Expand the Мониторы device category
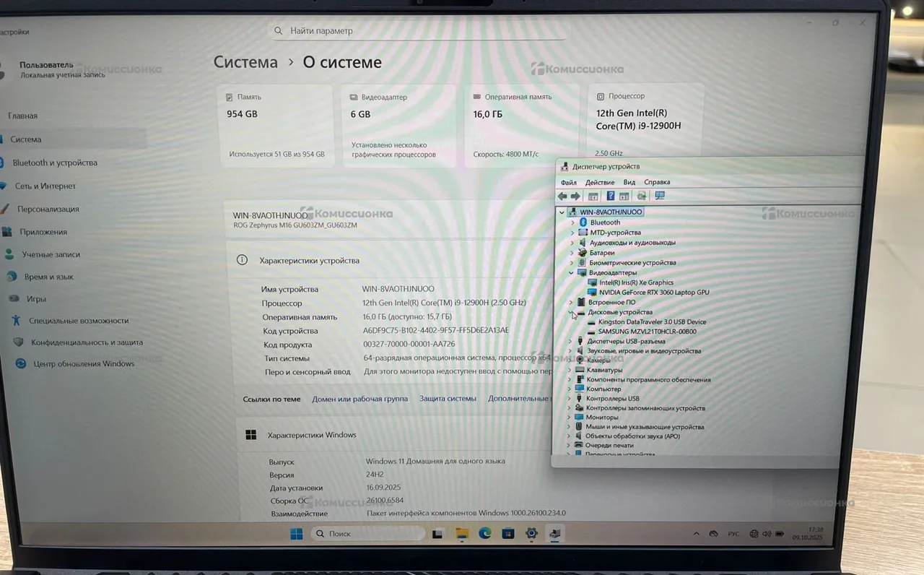Screen dimensions: 924x575 pos(569,418)
